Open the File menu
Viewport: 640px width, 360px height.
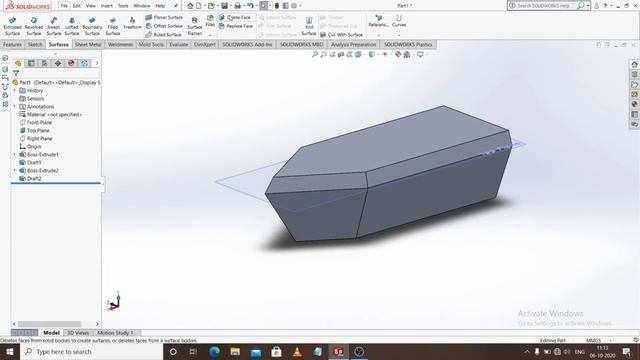(x=64, y=6)
